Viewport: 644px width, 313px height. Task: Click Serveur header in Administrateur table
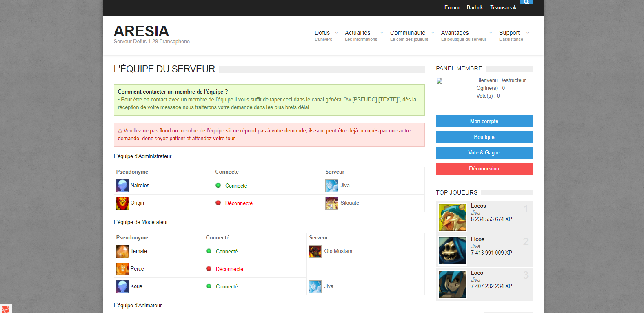[335, 172]
